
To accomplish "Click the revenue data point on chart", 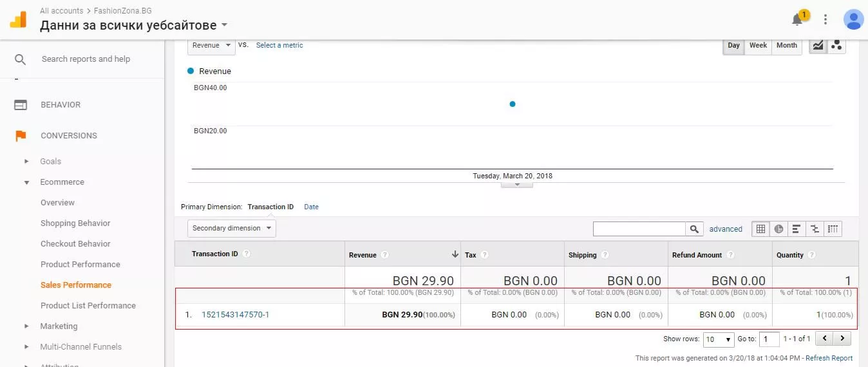I will [x=513, y=104].
